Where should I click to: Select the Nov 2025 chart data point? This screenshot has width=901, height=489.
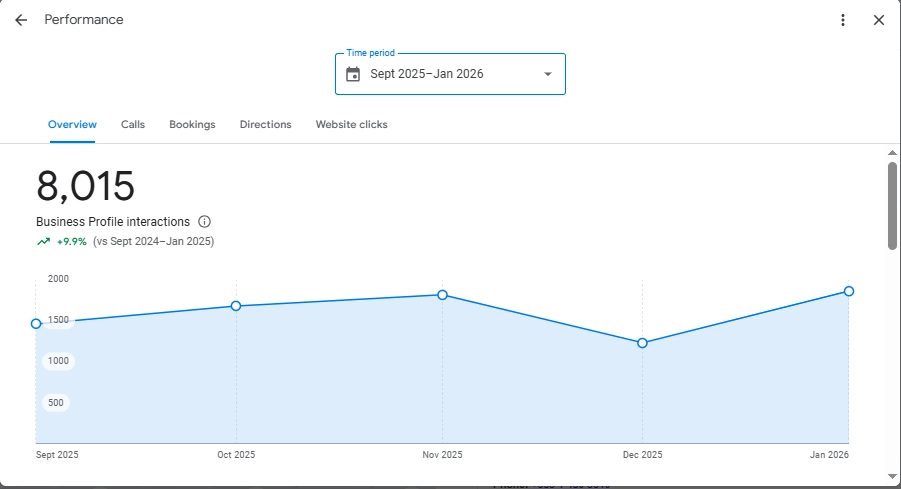[x=442, y=295]
